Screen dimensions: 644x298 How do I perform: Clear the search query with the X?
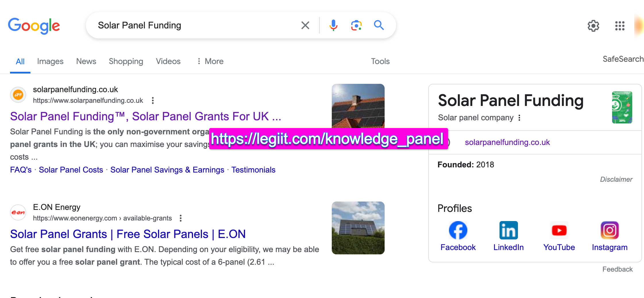[x=305, y=25]
